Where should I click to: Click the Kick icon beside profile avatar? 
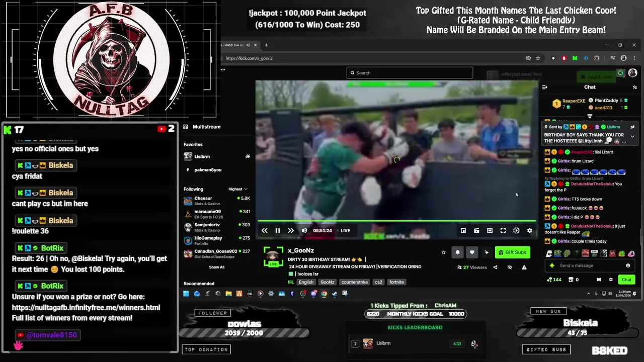[620, 73]
